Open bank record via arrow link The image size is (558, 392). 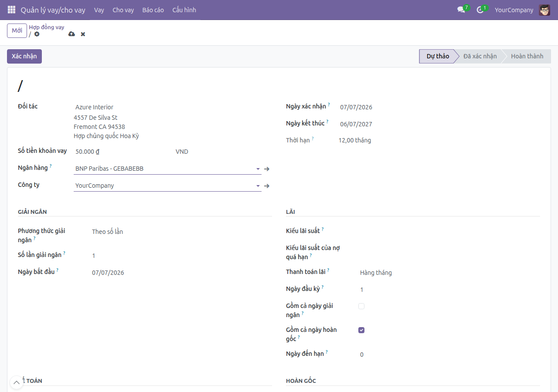(267, 169)
